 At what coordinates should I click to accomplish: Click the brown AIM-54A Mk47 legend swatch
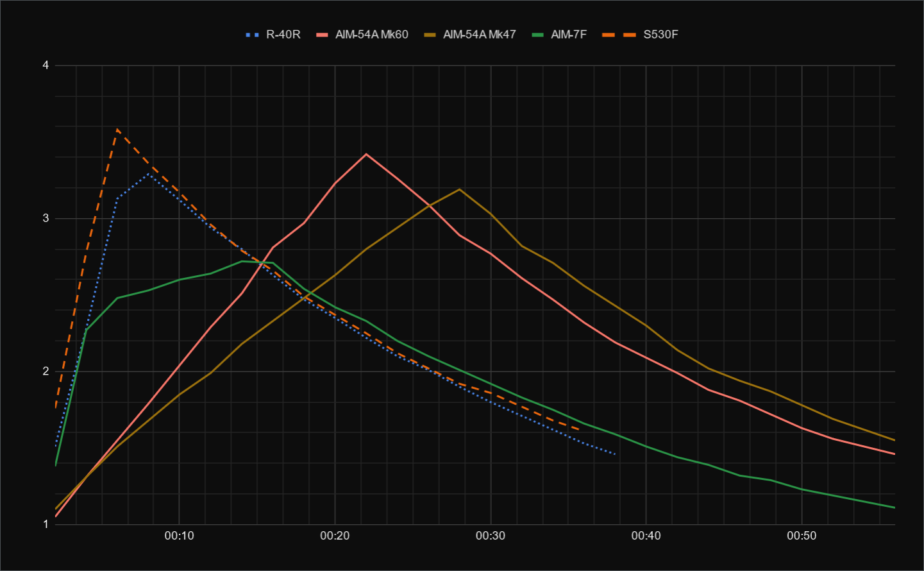pyautogui.click(x=430, y=35)
